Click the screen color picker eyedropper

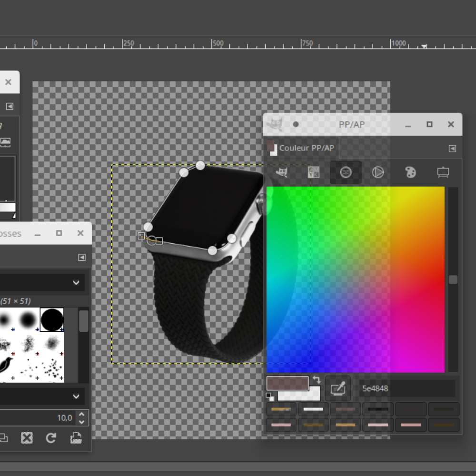tap(338, 388)
